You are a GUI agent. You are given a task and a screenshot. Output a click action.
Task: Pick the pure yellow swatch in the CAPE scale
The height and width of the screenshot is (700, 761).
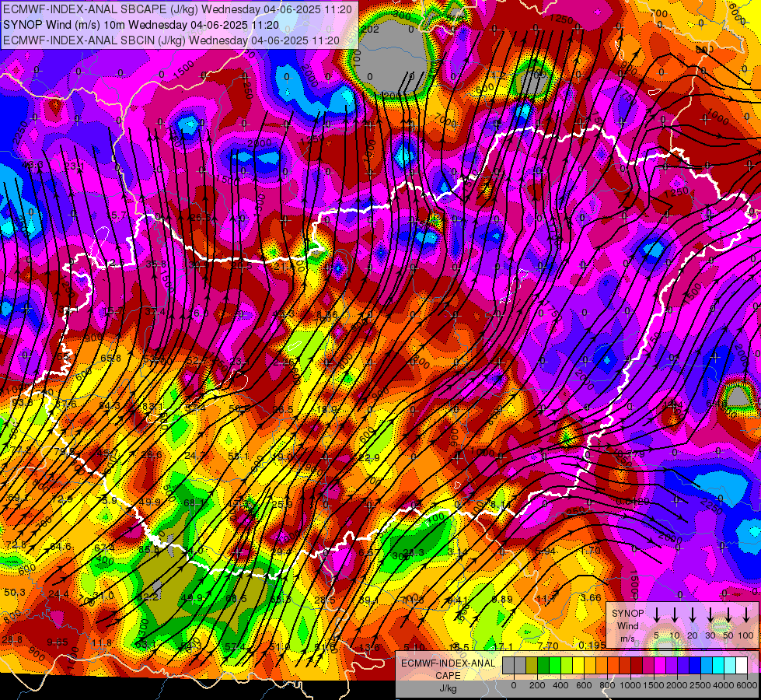click(578, 665)
